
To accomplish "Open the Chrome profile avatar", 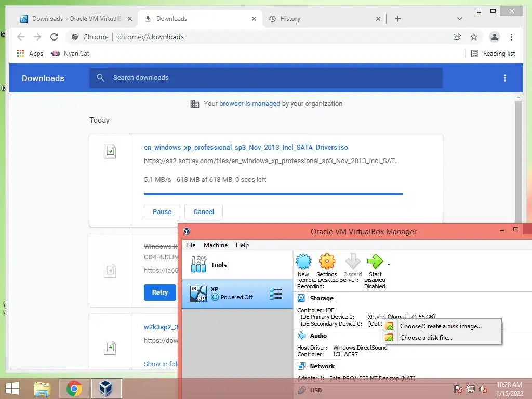I will point(495,37).
